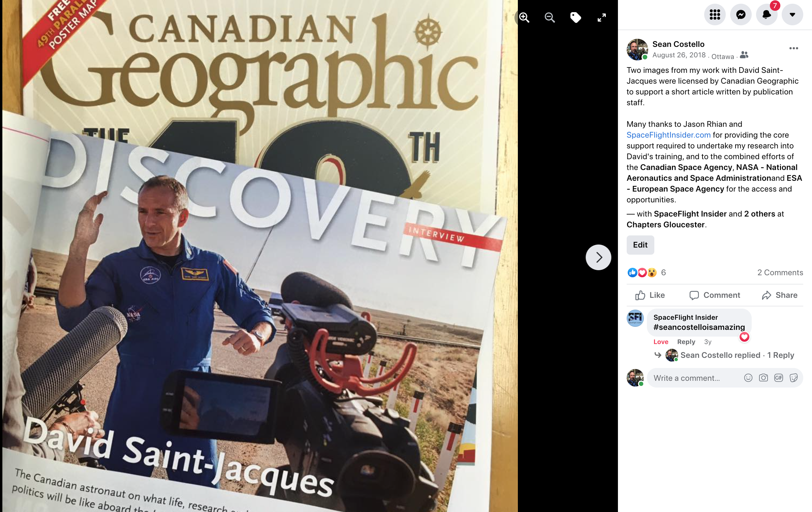Screen dimensions: 812x512
Task: Click the Edit button under the caption
Action: click(640, 245)
